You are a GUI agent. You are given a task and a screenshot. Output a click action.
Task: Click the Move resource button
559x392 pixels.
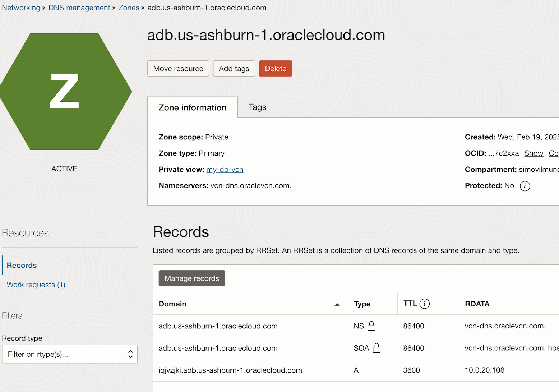point(178,69)
